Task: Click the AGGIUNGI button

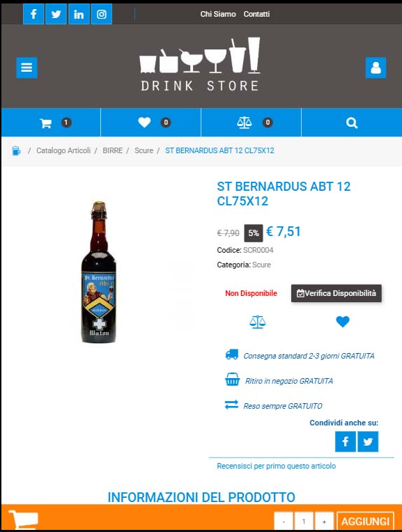Action: [365, 522]
